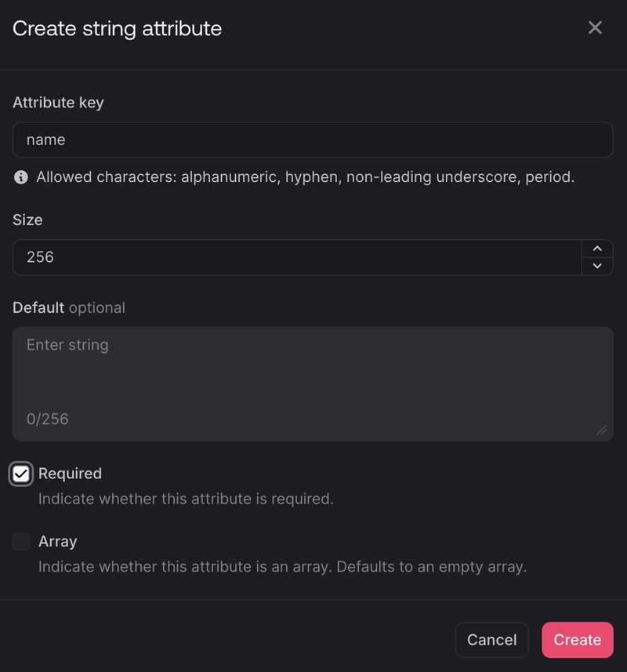
Task: Click the Required label text
Action: point(70,474)
